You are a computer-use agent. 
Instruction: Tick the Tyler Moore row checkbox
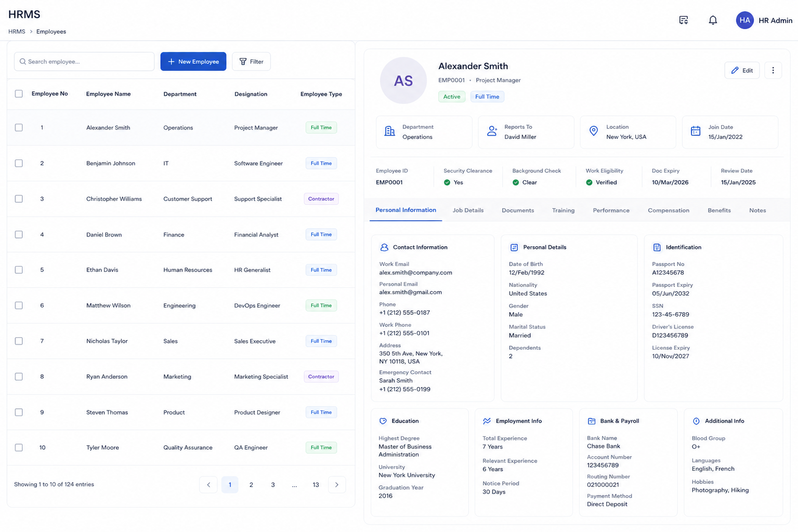click(x=19, y=447)
